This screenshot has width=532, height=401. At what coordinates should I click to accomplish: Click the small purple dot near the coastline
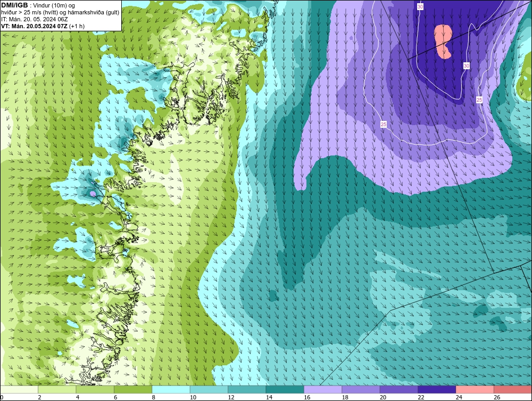pos(93,193)
